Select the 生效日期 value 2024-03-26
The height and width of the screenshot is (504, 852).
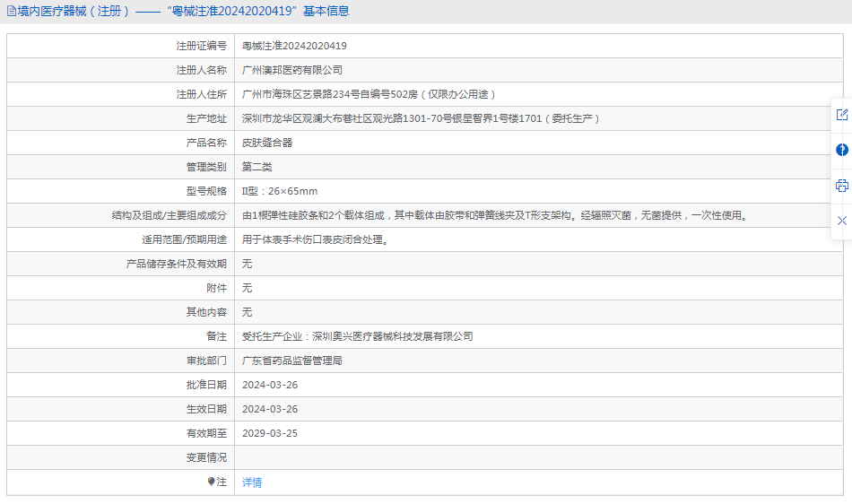[x=270, y=409]
